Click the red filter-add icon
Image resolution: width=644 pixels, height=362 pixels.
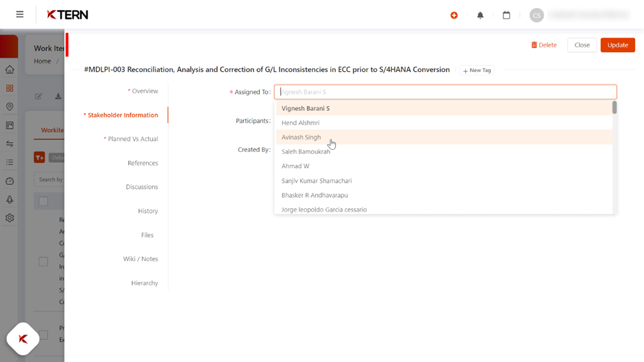coord(40,157)
